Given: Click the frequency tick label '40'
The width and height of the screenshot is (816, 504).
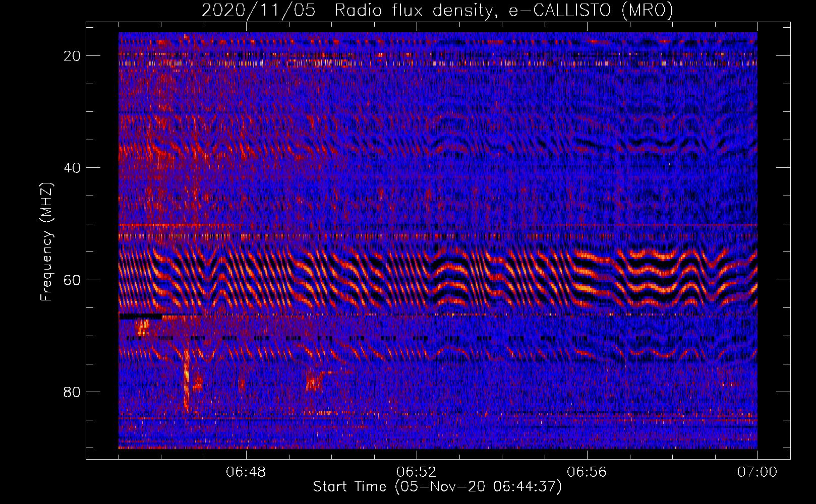Looking at the screenshot, I should pyautogui.click(x=73, y=168).
